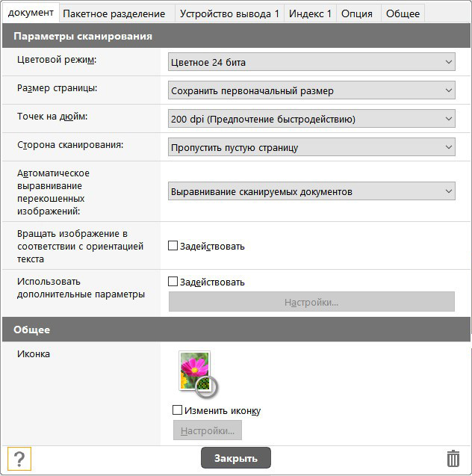Enable use additional parameters checkbox
Viewport: 472px width, 476px height.
173,282
